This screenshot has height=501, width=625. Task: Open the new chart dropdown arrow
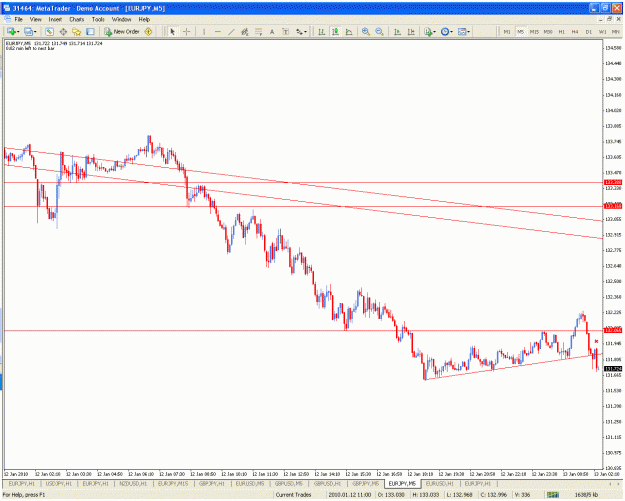point(19,32)
